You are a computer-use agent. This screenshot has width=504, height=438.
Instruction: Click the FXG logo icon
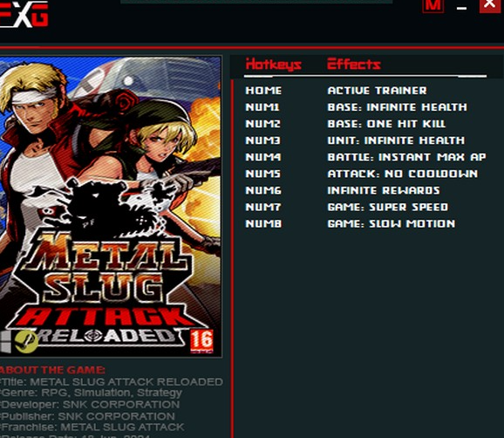24,13
